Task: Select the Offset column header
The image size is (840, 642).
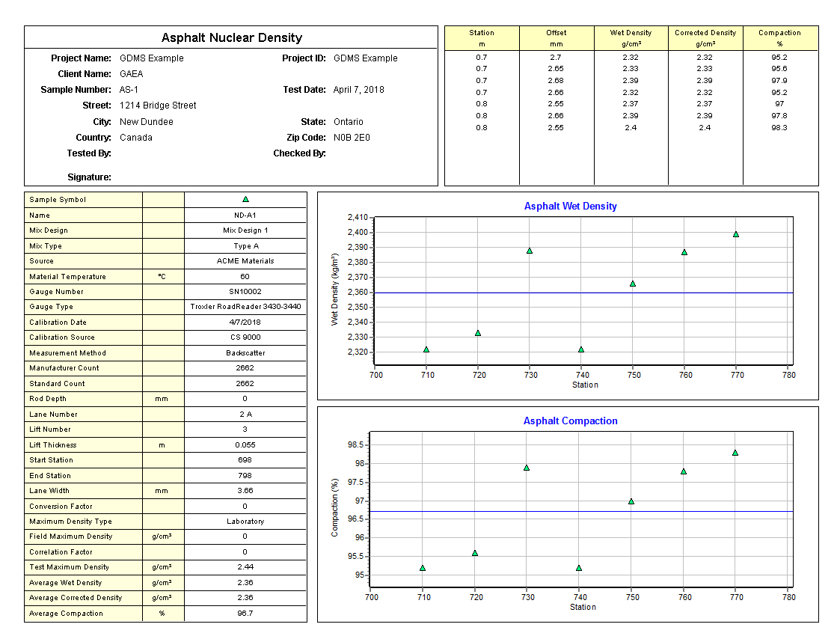Action: tap(556, 38)
